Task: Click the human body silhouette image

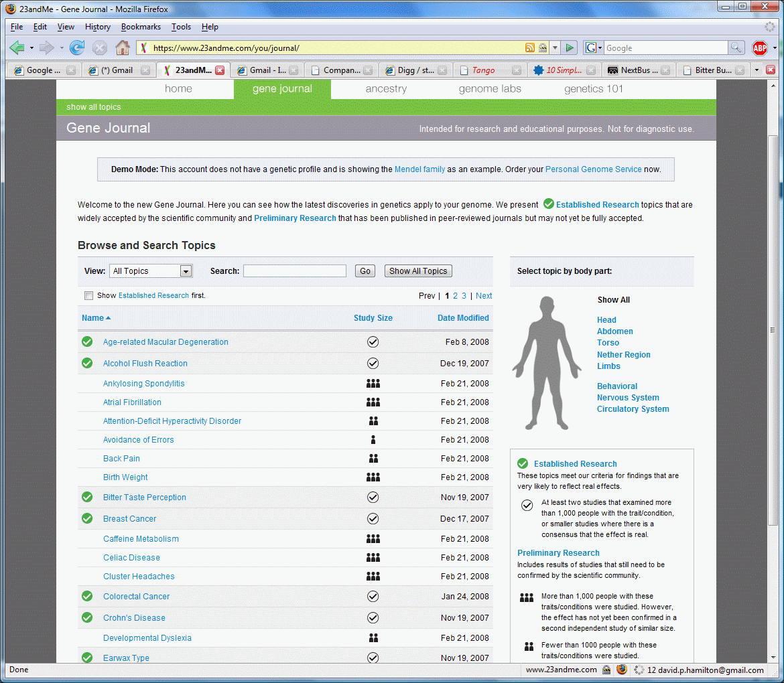Action: (547, 363)
